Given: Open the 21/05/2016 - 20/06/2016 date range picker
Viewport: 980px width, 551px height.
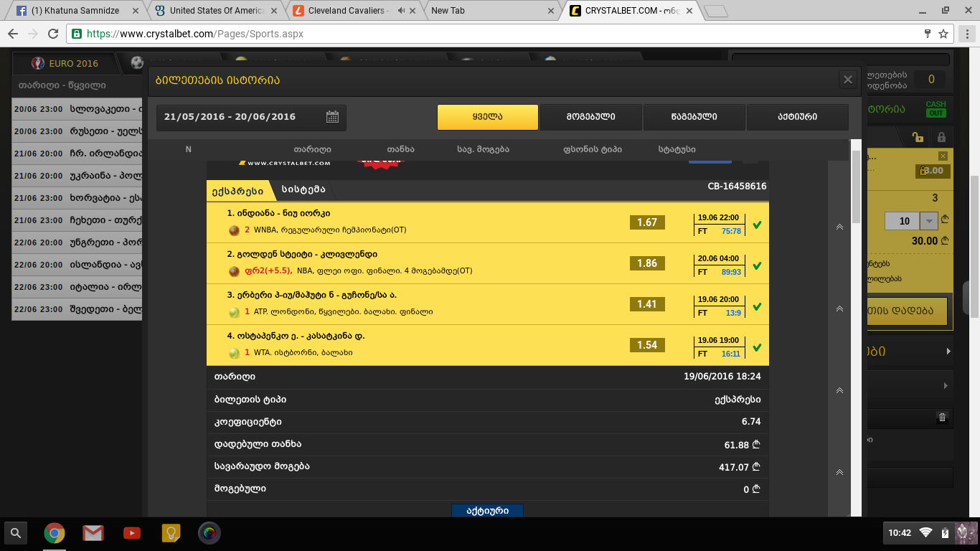Looking at the screenshot, I should tap(251, 118).
